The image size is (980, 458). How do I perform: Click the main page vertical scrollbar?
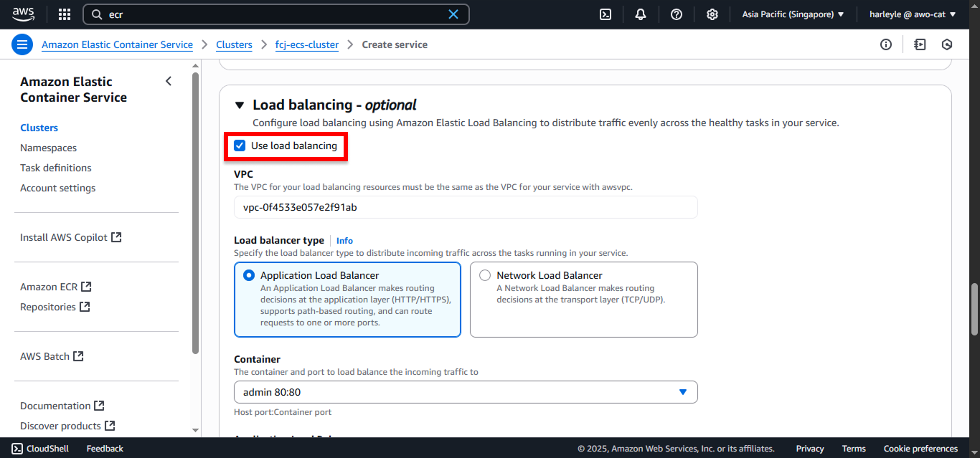pos(974,310)
